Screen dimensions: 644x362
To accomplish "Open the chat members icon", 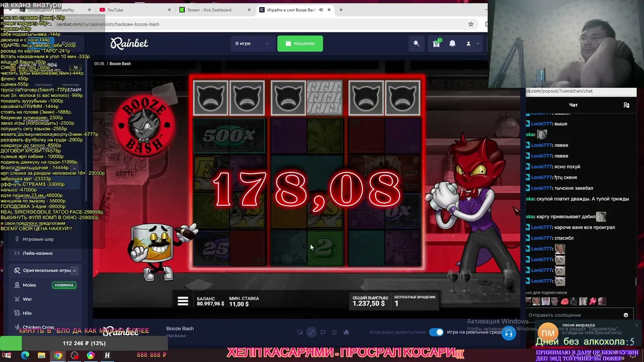I will click(626, 105).
